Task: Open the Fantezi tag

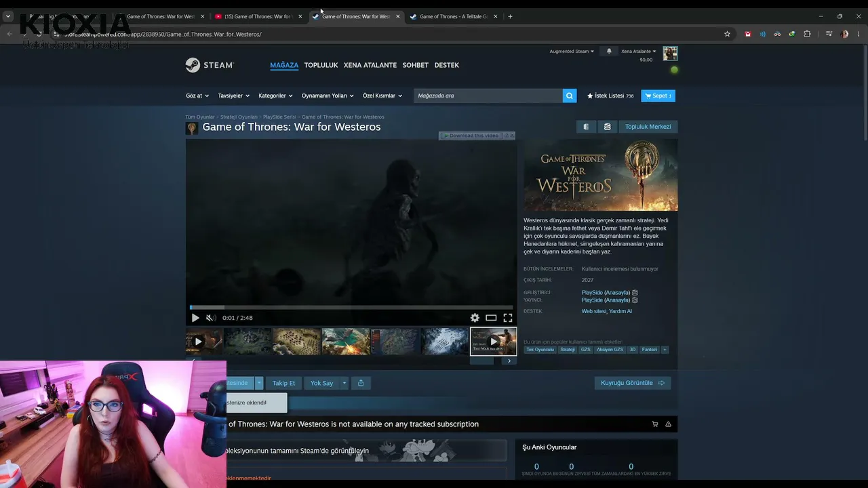Action: [650, 350]
